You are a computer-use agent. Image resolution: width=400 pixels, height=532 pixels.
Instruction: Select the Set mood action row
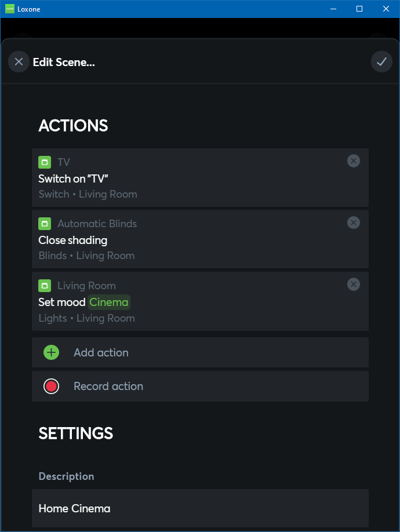coord(232,303)
